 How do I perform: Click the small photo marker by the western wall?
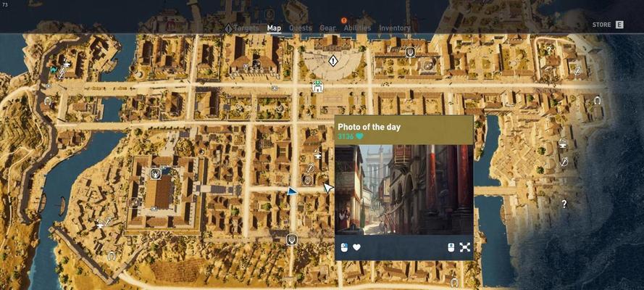[49, 86]
